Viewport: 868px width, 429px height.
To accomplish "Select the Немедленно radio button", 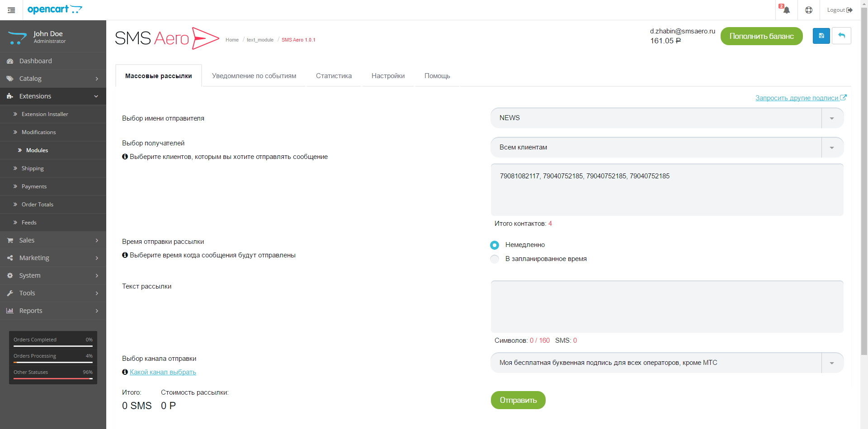I will 495,245.
